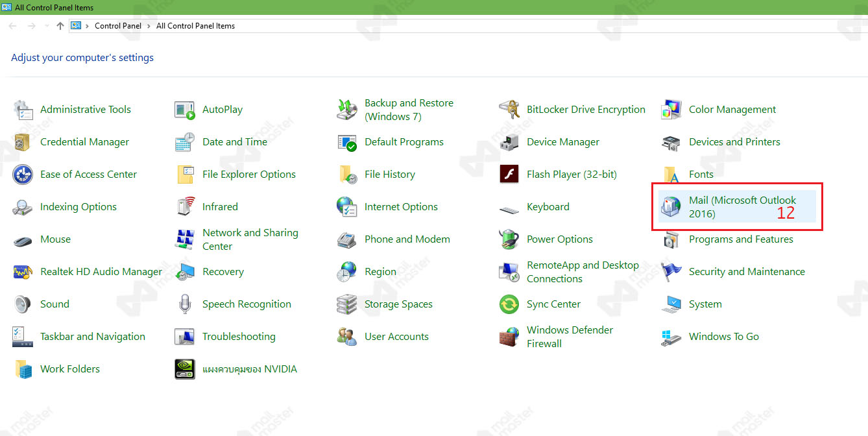Click the green Sync Center icon
868x436 pixels.
tap(509, 304)
